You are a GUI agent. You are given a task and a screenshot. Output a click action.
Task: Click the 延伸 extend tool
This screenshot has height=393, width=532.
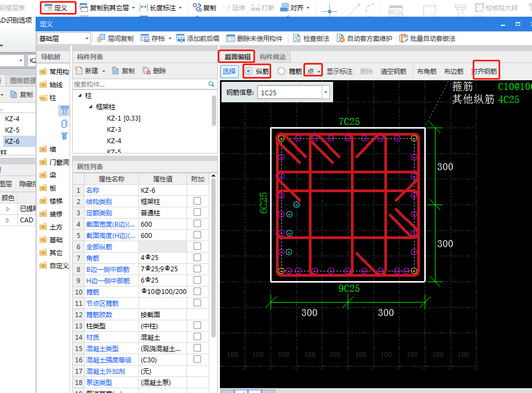click(x=234, y=8)
